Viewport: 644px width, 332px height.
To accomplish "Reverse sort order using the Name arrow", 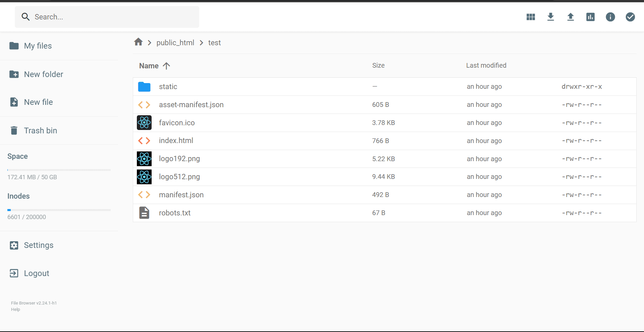I will tap(167, 66).
